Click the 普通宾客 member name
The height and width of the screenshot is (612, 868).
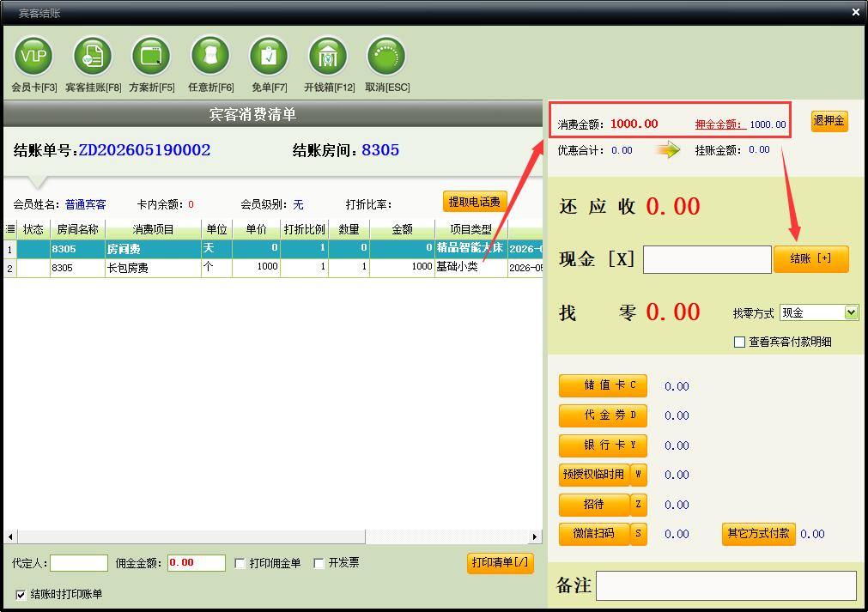(85, 205)
